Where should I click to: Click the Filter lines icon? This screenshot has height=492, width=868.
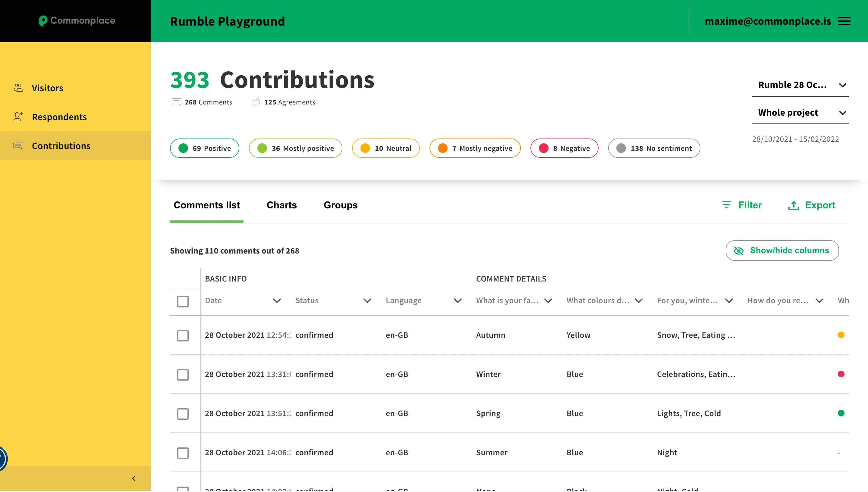pyautogui.click(x=726, y=205)
